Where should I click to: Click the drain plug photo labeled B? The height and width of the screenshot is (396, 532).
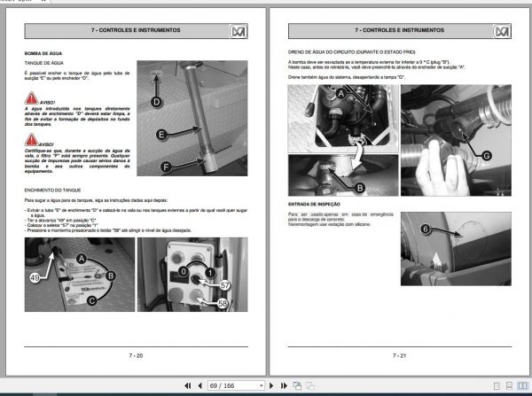(x=343, y=175)
